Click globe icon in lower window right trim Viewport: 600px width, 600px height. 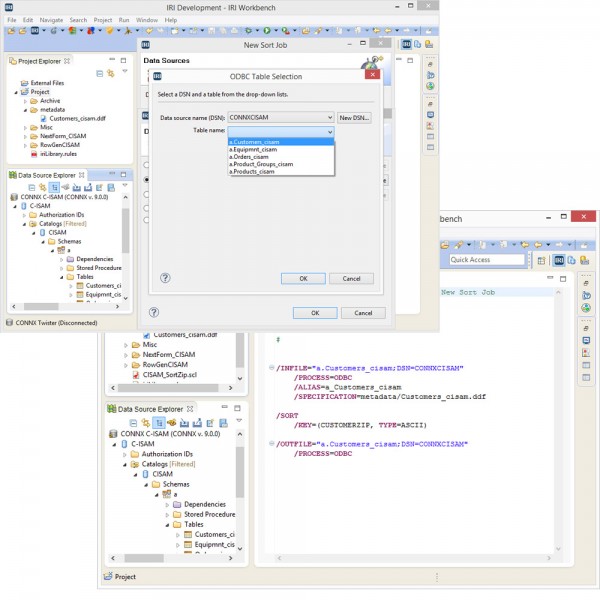pyautogui.click(x=586, y=308)
